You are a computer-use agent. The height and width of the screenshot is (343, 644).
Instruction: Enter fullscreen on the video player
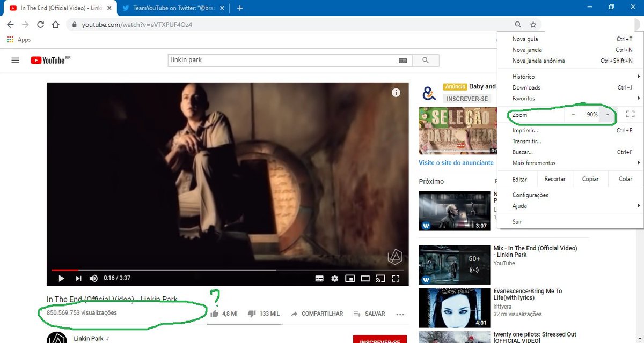[396, 278]
